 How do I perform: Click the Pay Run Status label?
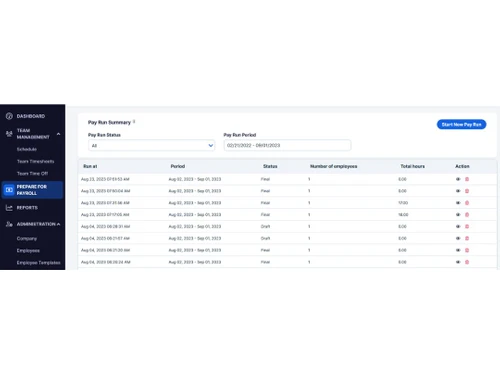(x=104, y=135)
